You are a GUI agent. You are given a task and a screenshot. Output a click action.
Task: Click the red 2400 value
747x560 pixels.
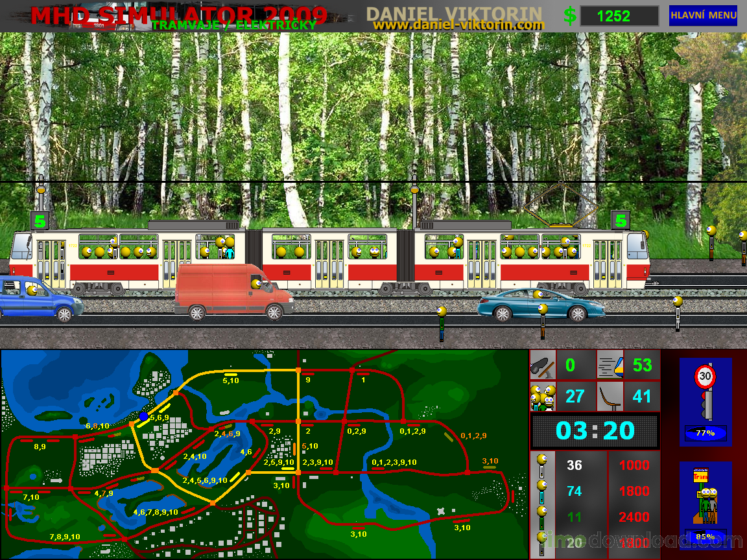click(634, 517)
